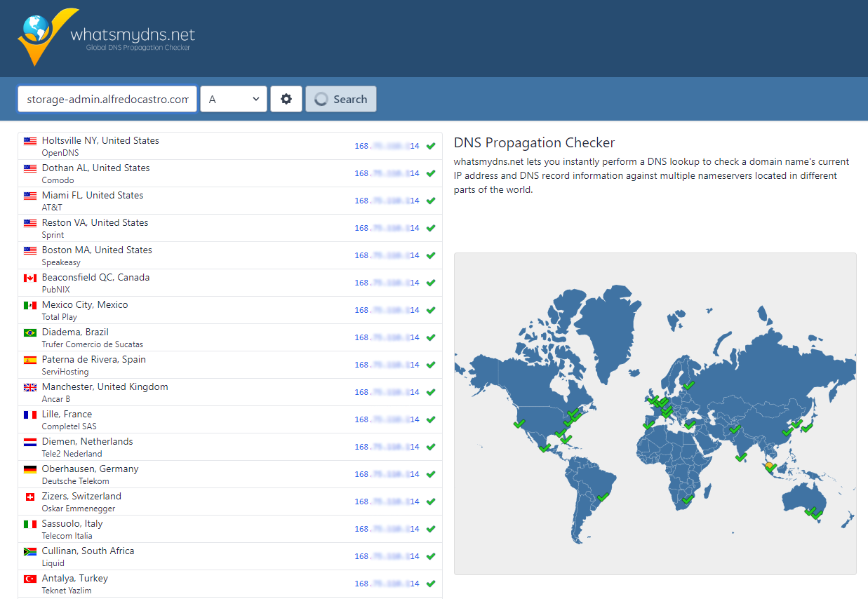
Task: Click the US flag beside Reston VA
Action: coord(30,223)
